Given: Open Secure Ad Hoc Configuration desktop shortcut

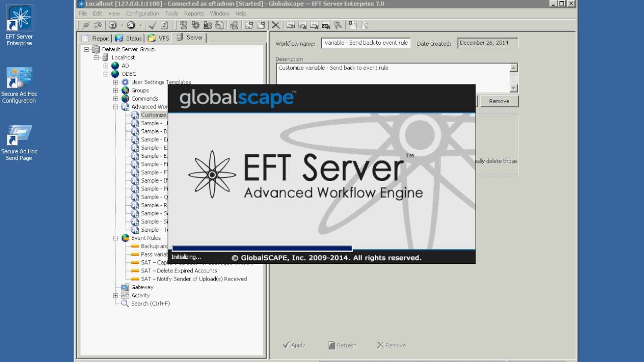Looking at the screenshot, I should pyautogui.click(x=19, y=85).
